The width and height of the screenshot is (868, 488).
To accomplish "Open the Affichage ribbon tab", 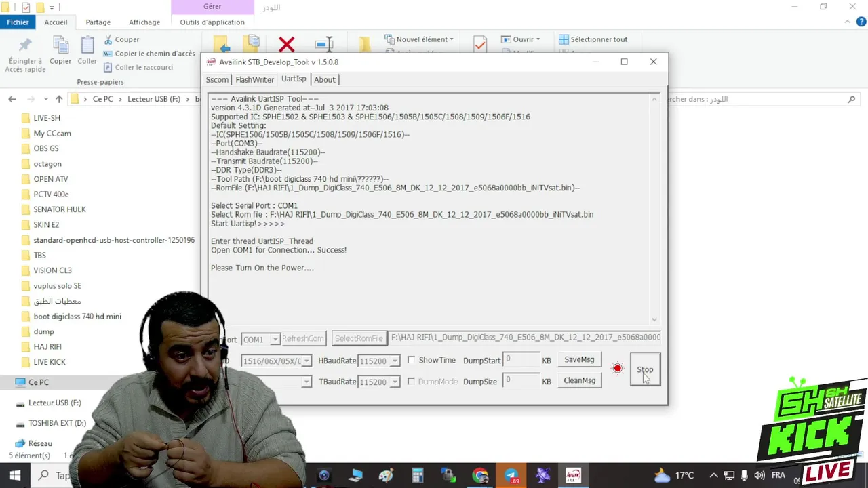I will (x=144, y=22).
